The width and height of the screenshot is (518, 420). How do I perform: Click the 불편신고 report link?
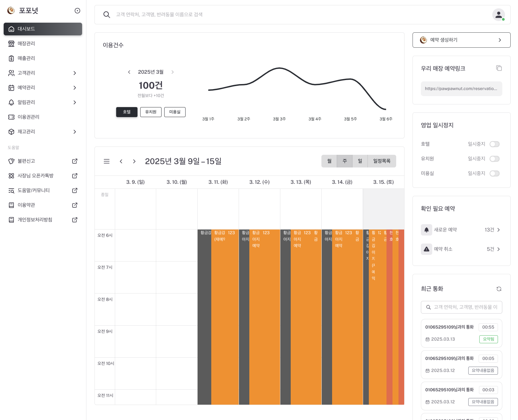(x=43, y=161)
